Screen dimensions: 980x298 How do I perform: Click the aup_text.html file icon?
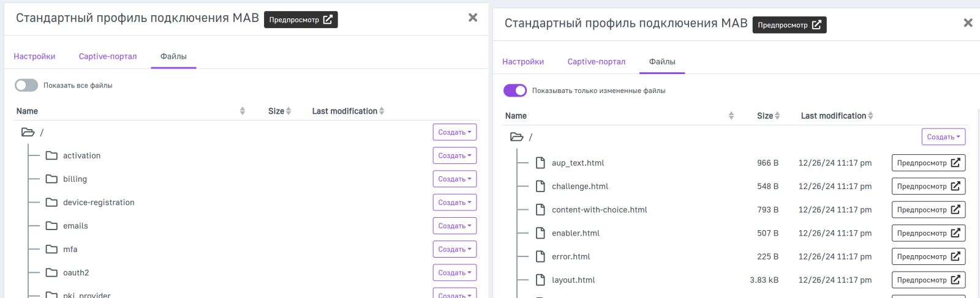coord(540,163)
